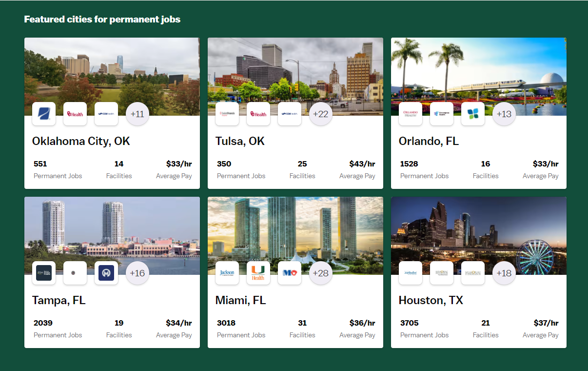Open the Saint Francis logo in Tulsa card

[x=227, y=114]
